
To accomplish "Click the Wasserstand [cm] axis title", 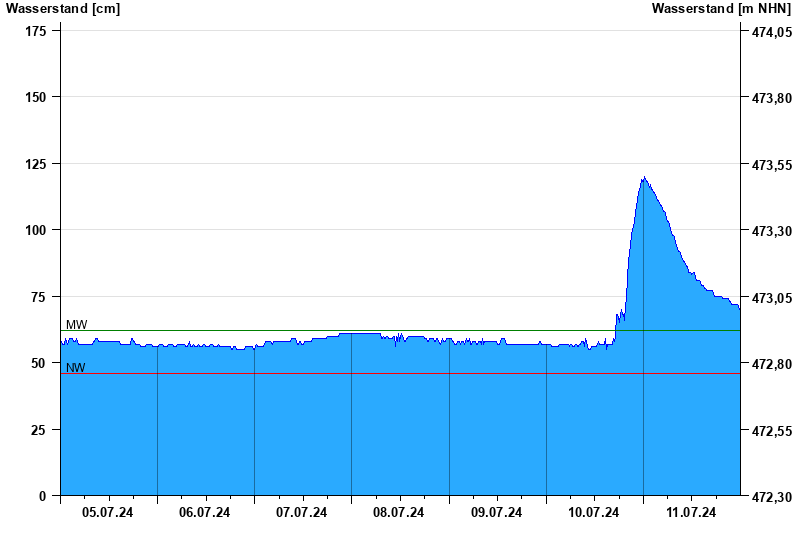I will coord(63,9).
